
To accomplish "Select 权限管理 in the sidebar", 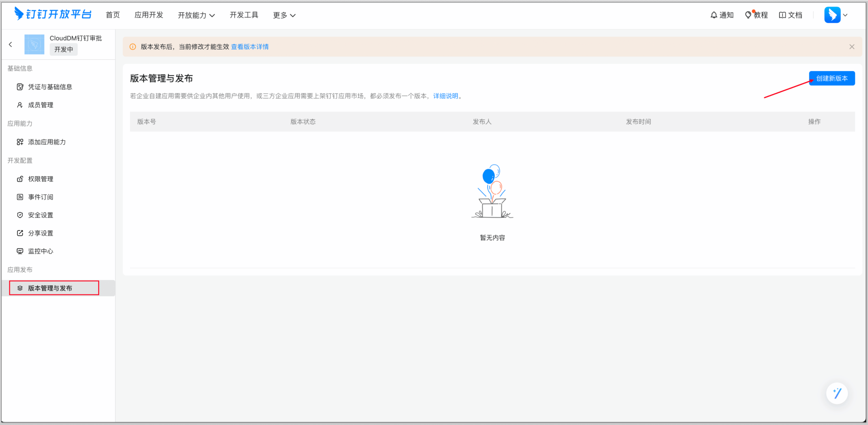I will [x=41, y=179].
